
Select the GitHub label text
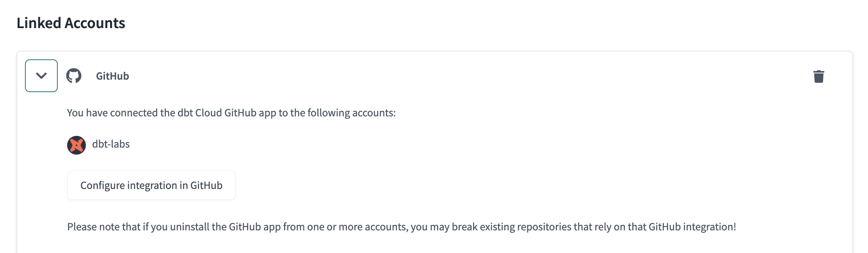coord(112,76)
